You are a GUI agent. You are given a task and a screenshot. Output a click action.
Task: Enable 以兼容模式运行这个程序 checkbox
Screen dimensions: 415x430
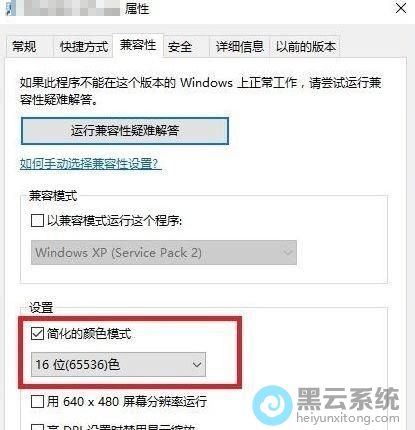coord(37,220)
